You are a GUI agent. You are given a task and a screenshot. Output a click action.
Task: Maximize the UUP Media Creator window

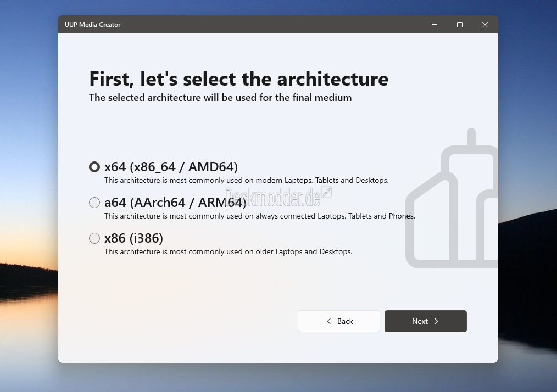(460, 25)
